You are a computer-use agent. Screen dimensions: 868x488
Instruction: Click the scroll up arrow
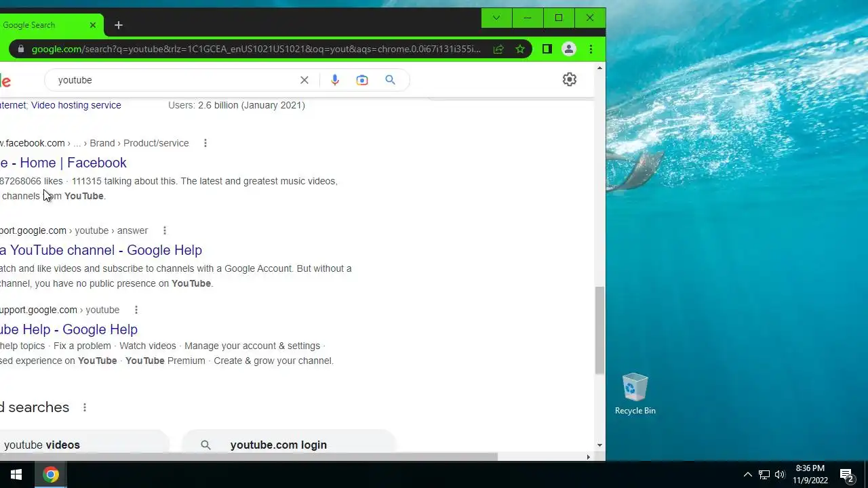tap(599, 68)
